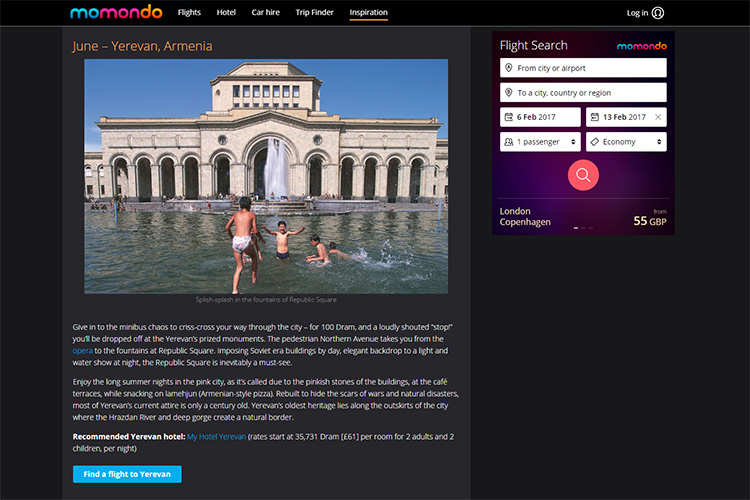Click the Log in link

point(637,13)
